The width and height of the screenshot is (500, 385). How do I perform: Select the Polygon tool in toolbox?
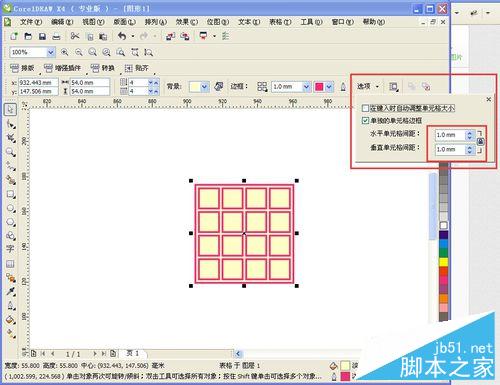pos(10,222)
